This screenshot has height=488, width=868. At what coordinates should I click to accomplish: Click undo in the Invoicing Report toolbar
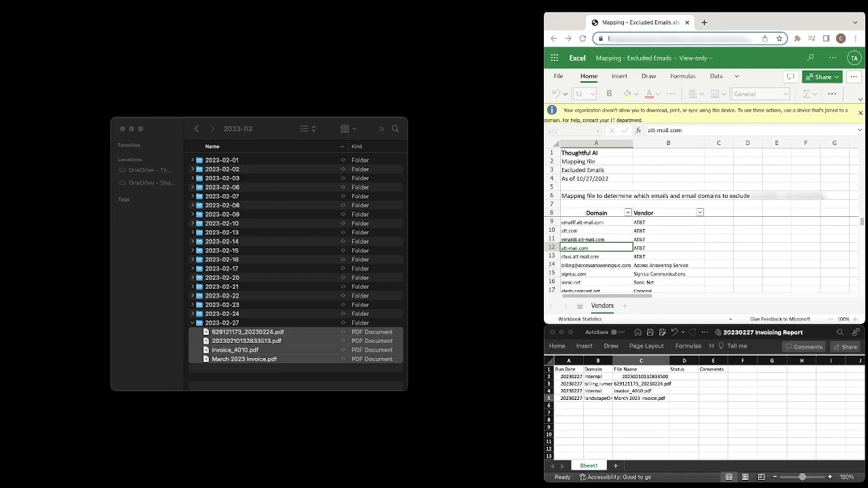pos(674,332)
